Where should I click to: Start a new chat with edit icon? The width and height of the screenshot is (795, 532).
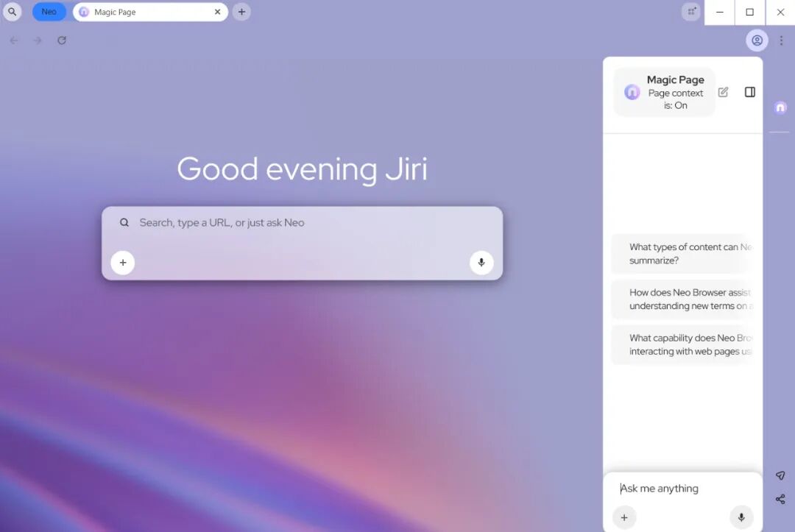tap(723, 92)
